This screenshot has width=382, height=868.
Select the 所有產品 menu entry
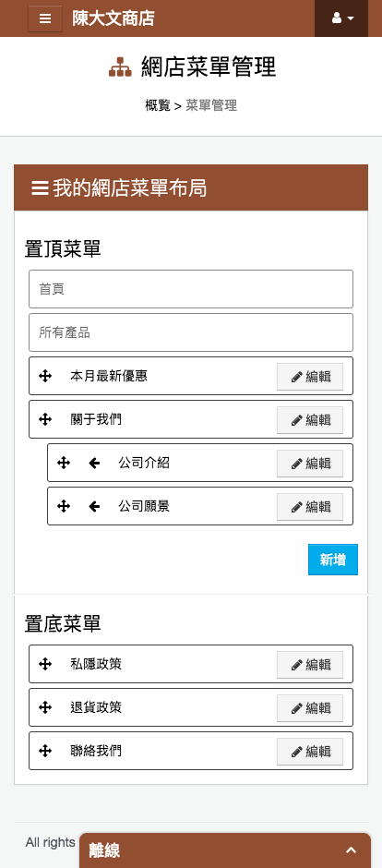point(191,332)
